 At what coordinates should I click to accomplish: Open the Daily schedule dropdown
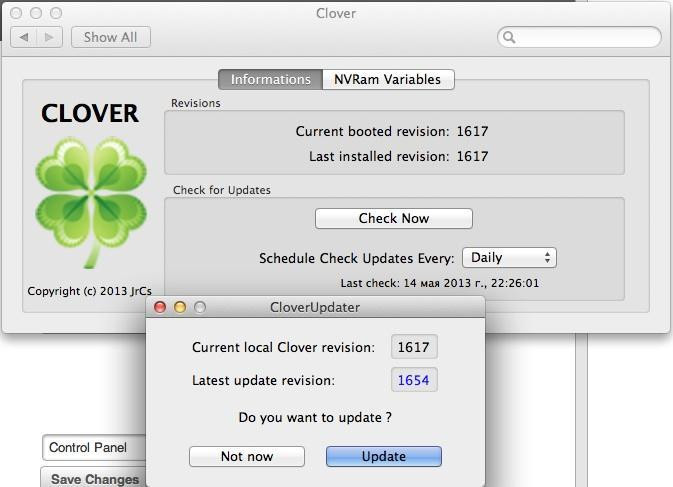point(509,257)
